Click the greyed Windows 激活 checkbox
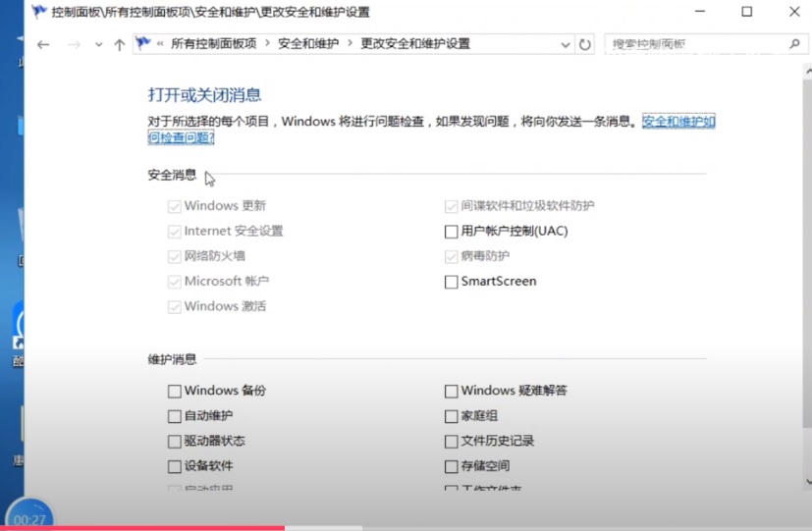The height and width of the screenshot is (531, 812). coord(175,306)
